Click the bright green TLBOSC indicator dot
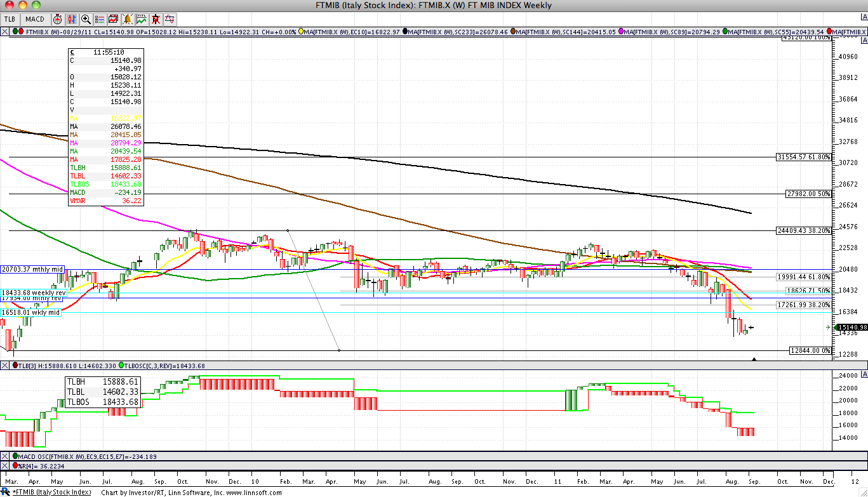Image resolution: width=868 pixels, height=497 pixels. (121, 366)
